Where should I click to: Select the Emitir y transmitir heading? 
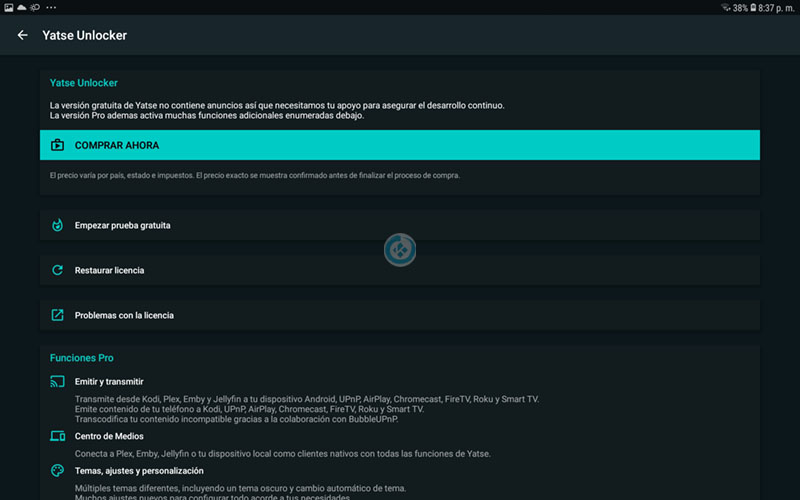pos(109,382)
